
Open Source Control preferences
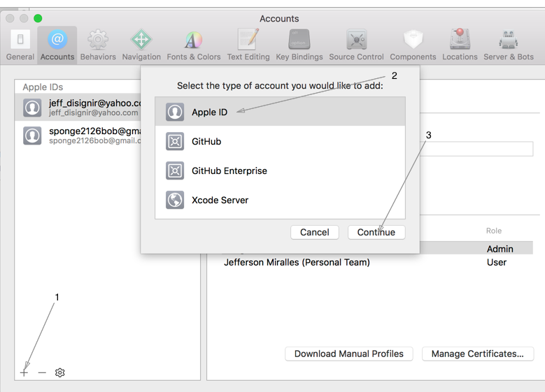pos(356,45)
